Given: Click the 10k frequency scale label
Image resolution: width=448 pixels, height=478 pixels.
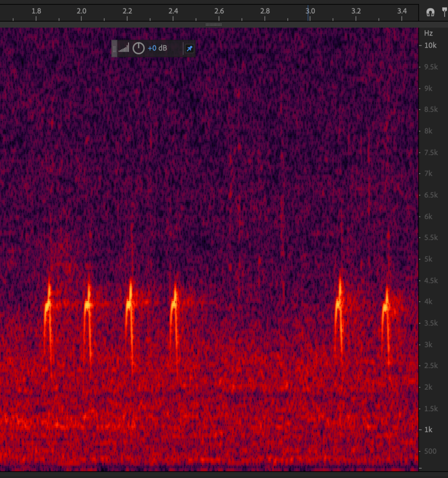Looking at the screenshot, I should 430,45.
